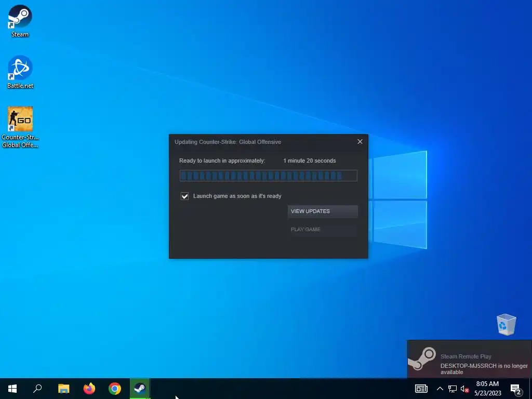Click the muted volume tray icon
The height and width of the screenshot is (399, 532).
464,389
